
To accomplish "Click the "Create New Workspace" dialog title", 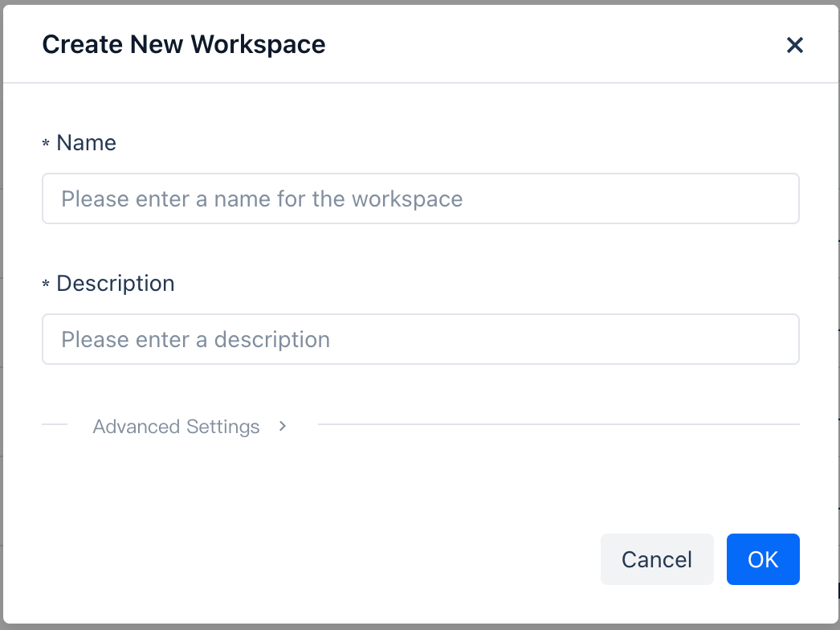I will pyautogui.click(x=184, y=44).
